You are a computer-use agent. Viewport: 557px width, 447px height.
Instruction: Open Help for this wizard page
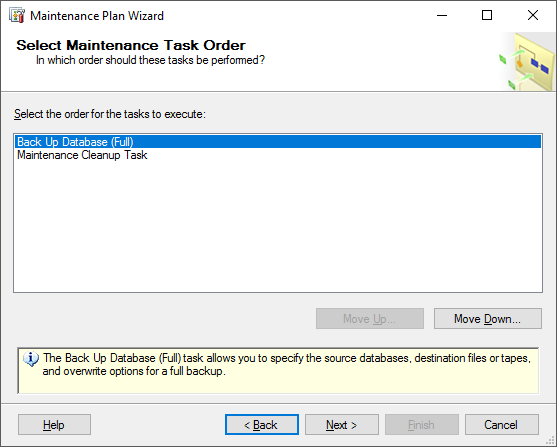[54, 425]
